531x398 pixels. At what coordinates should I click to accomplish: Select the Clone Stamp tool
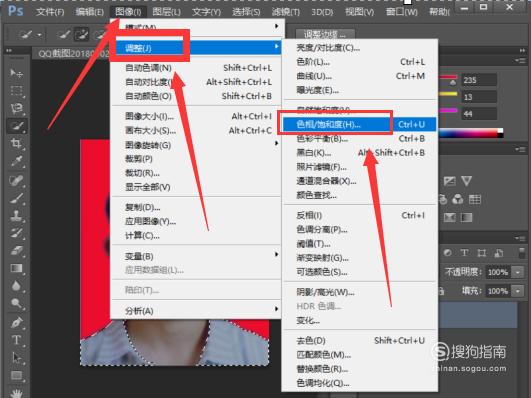[x=16, y=215]
